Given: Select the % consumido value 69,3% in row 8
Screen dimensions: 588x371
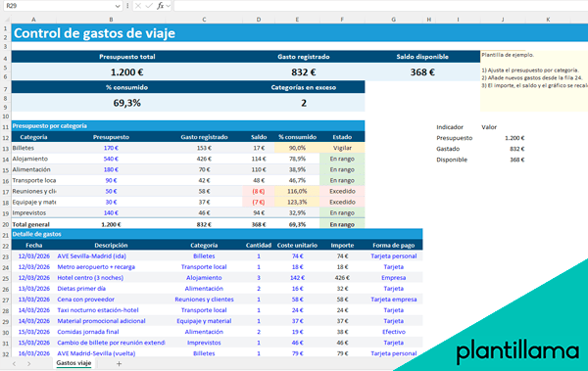Looking at the screenshot, I should pyautogui.click(x=127, y=103).
